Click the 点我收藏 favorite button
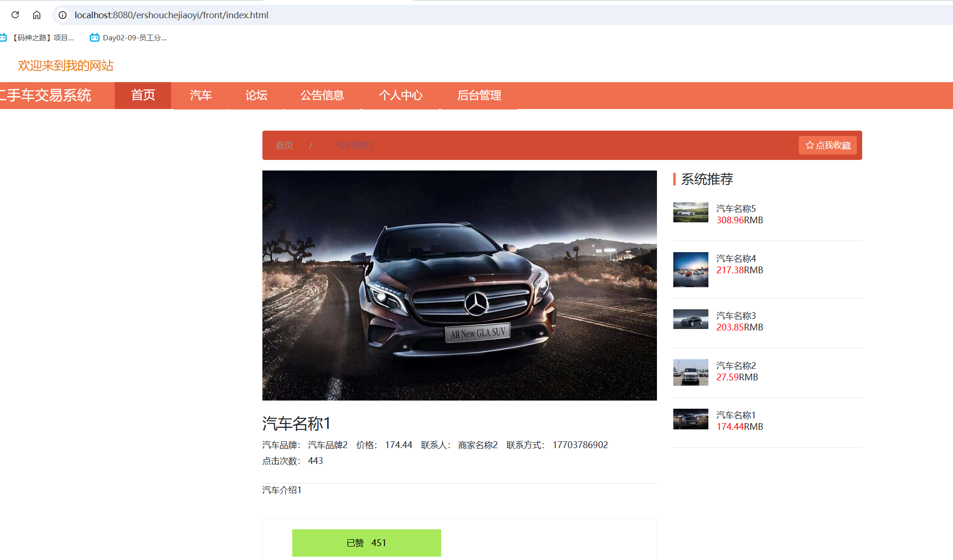Viewport: 953px width, 560px height. tap(828, 145)
